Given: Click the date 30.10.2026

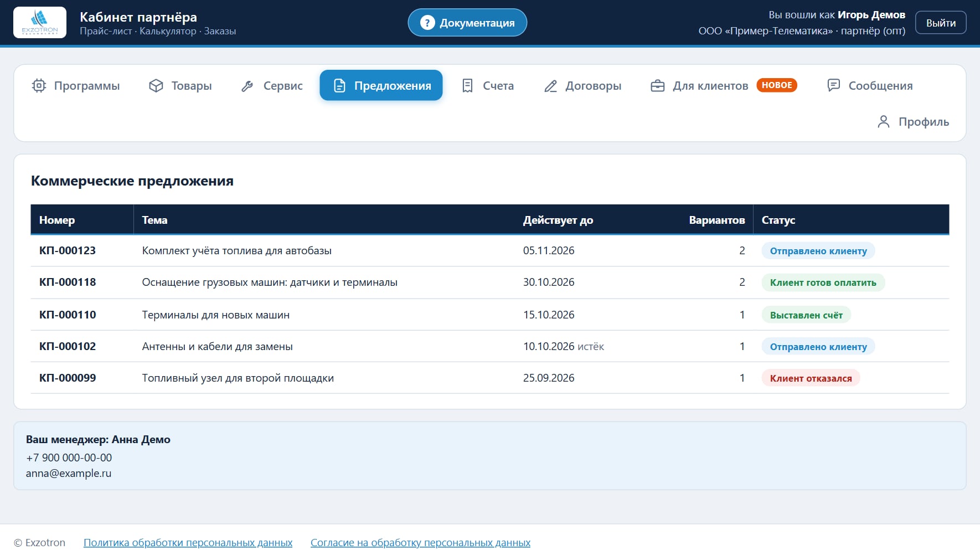Looking at the screenshot, I should [549, 282].
